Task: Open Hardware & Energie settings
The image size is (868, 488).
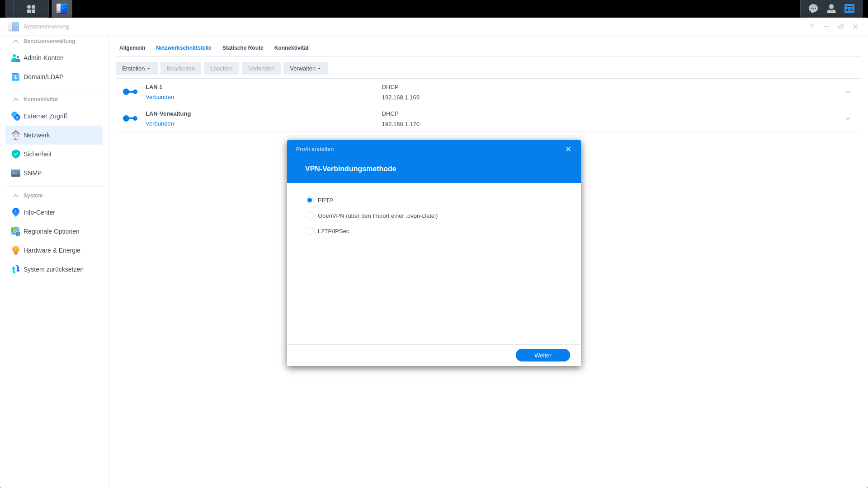Action: click(52, 250)
